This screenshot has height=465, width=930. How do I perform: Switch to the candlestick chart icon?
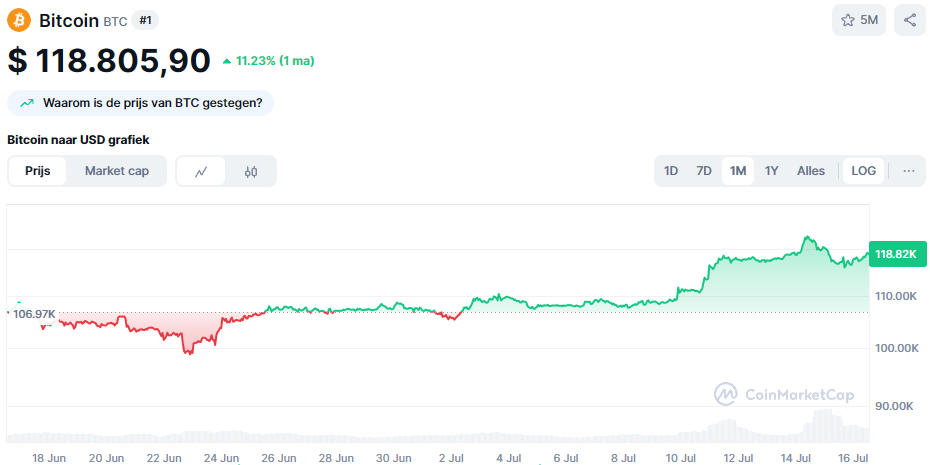251,171
